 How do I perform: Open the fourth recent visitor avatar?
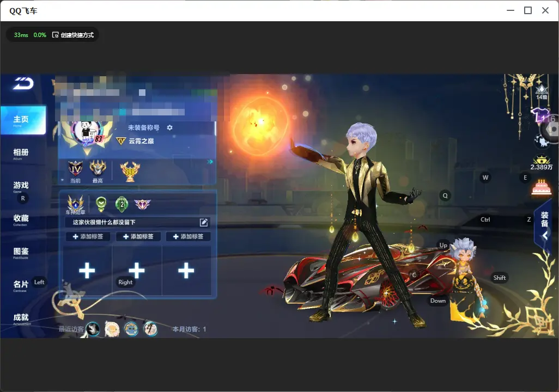pyautogui.click(x=150, y=329)
